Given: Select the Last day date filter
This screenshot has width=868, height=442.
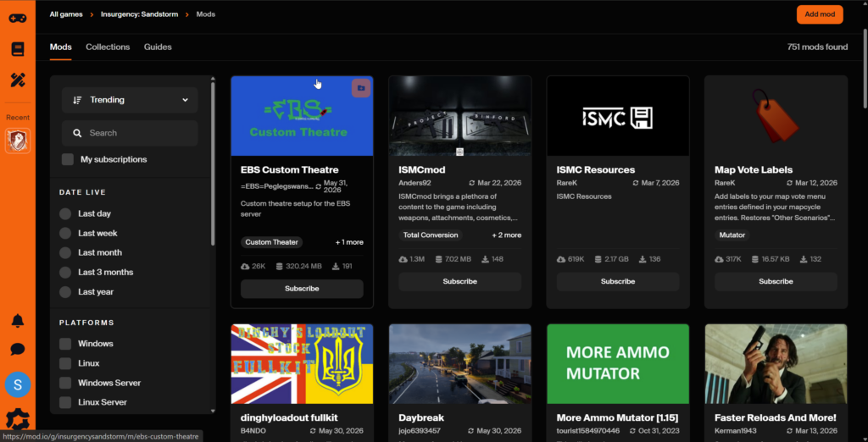Looking at the screenshot, I should [x=65, y=213].
